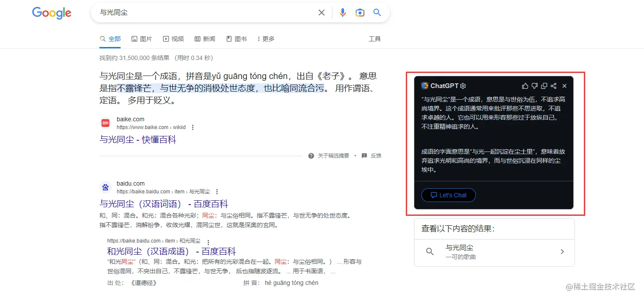The width and height of the screenshot is (644, 300).
Task: Clear the search box with the X icon
Action: 322,13
